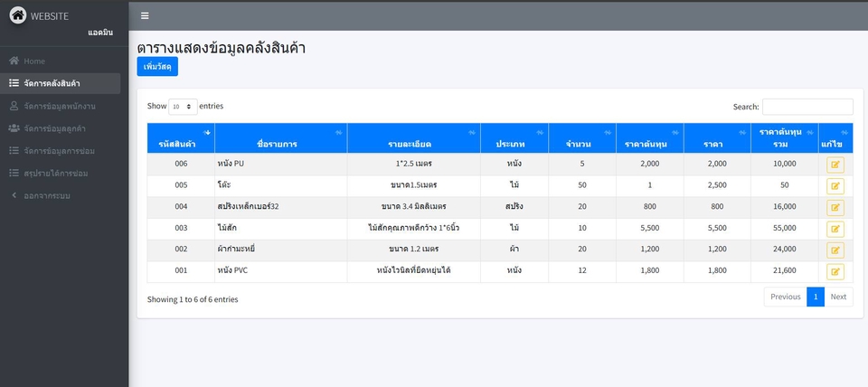
Task: Click the รายละเอียด column header
Action: click(x=414, y=138)
